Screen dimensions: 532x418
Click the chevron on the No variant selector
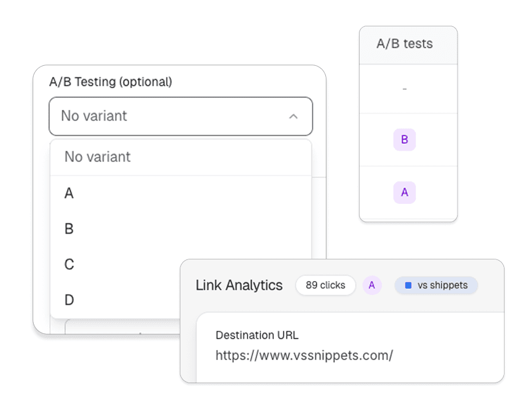pos(294,116)
